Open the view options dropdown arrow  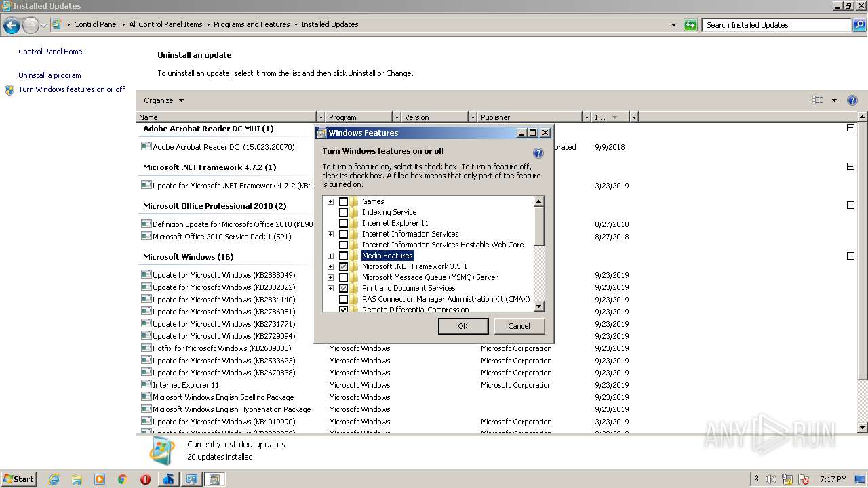pyautogui.click(x=834, y=100)
